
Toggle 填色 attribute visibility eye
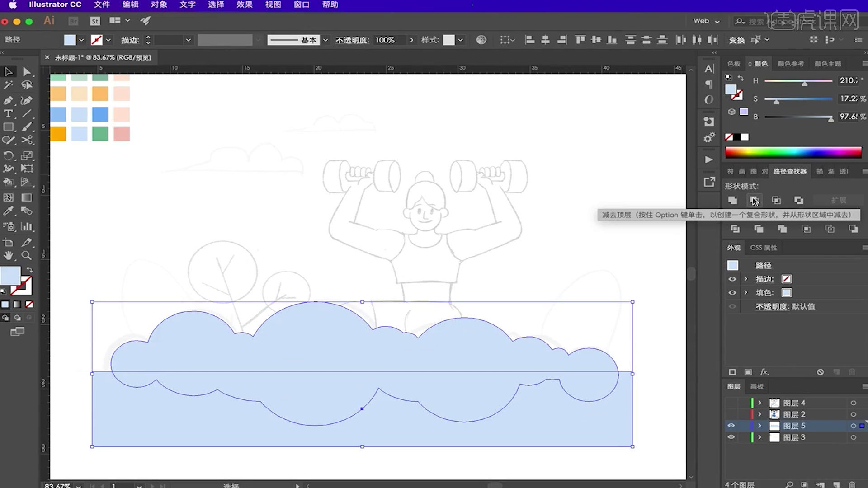click(732, 293)
